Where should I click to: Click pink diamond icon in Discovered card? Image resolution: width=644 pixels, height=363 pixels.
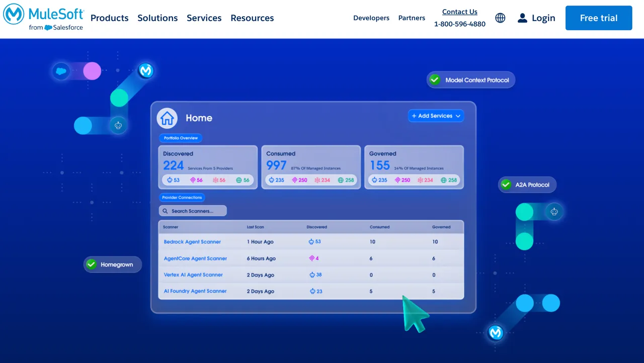tap(193, 180)
